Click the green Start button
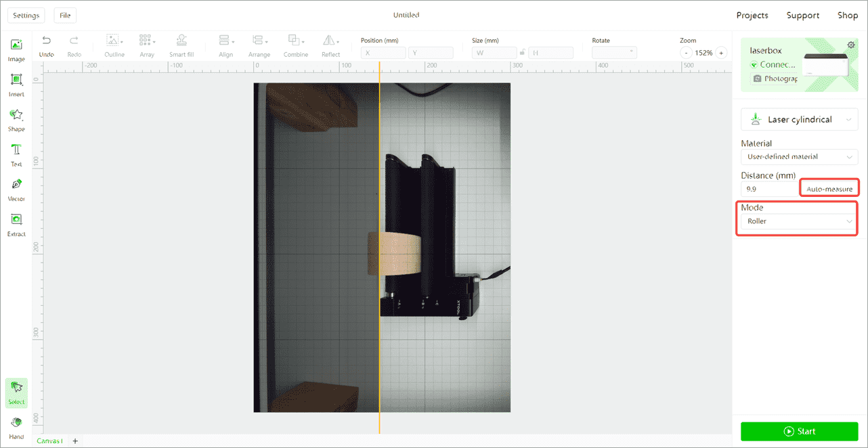868x448 pixels. coord(800,431)
